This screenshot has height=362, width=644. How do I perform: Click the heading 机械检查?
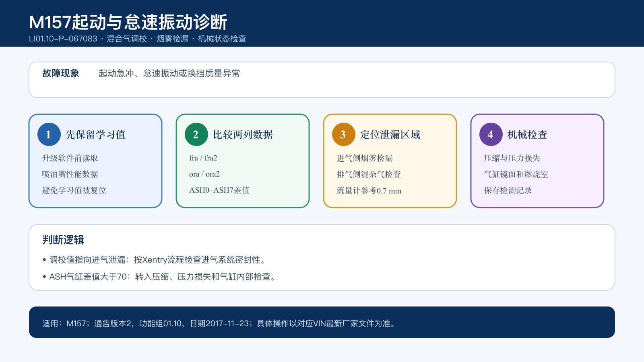coord(528,134)
